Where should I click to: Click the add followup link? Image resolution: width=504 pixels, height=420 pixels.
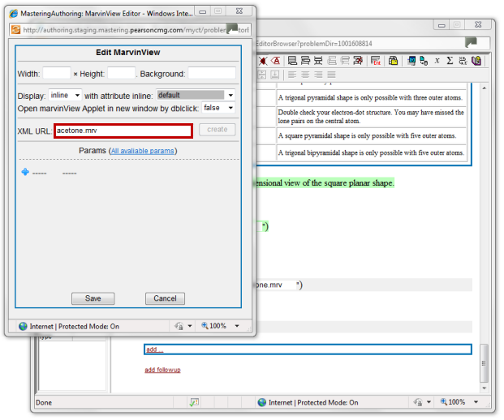pyautogui.click(x=162, y=370)
